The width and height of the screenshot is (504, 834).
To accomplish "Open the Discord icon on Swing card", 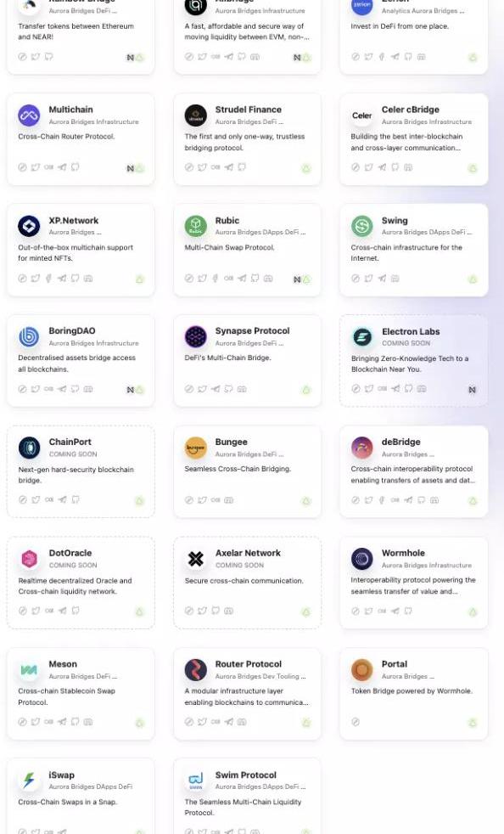I will point(395,279).
